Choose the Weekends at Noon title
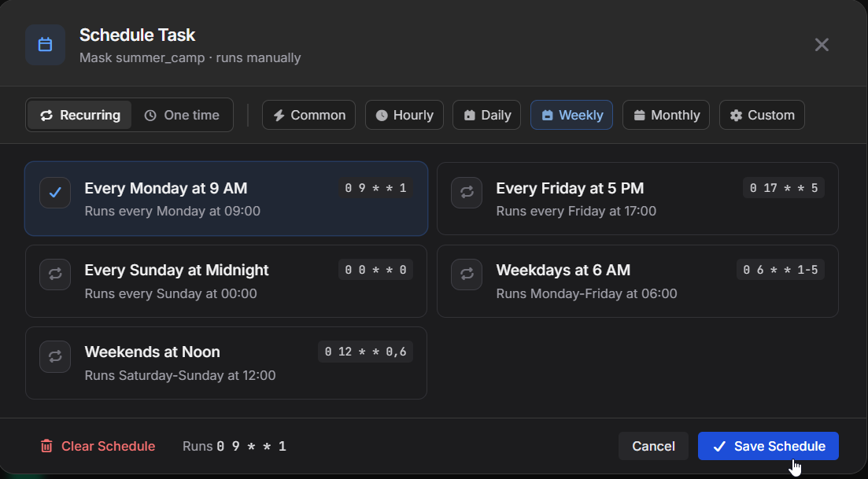 tap(152, 352)
